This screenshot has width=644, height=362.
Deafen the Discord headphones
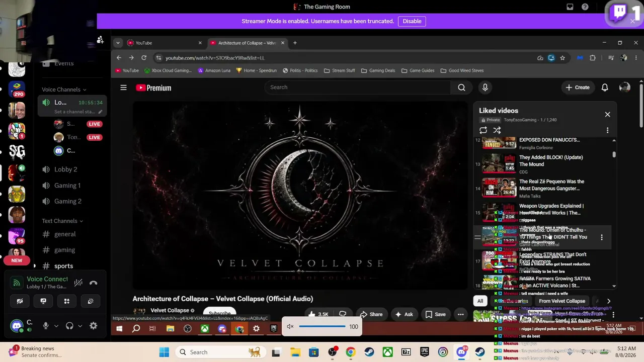coord(69,326)
